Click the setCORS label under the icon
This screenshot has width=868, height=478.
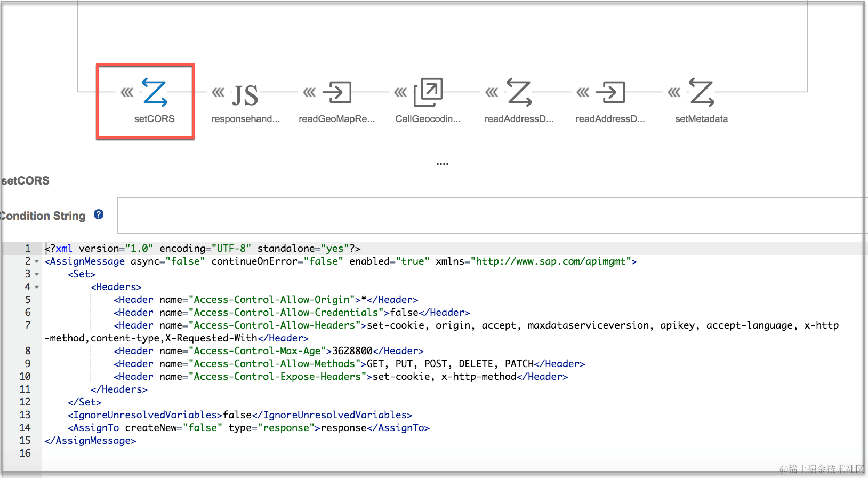[155, 119]
